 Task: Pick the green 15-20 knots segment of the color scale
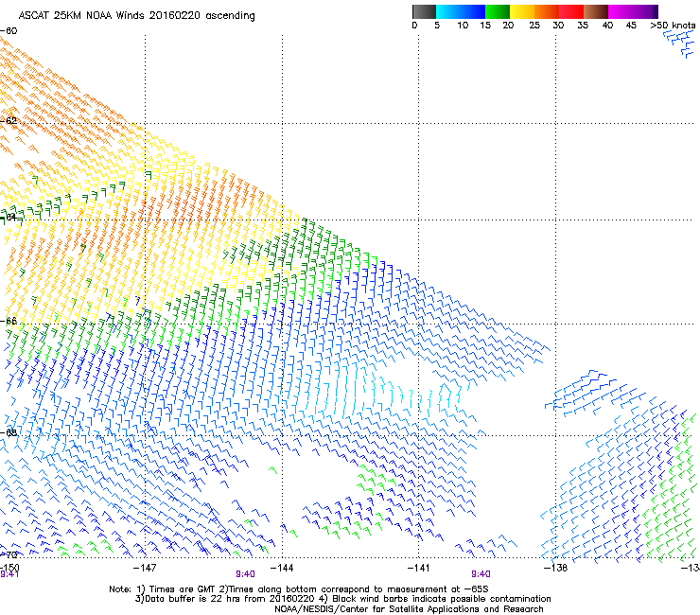(498, 11)
